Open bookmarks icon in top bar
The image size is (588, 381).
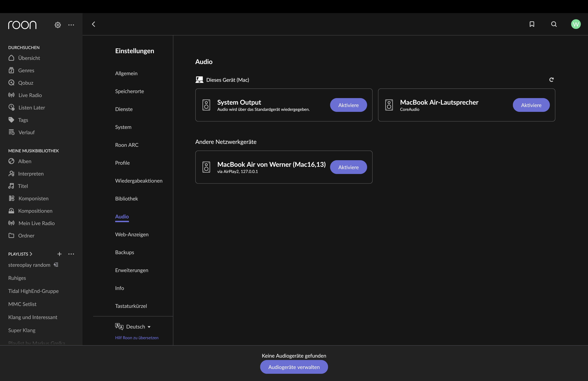tap(532, 24)
